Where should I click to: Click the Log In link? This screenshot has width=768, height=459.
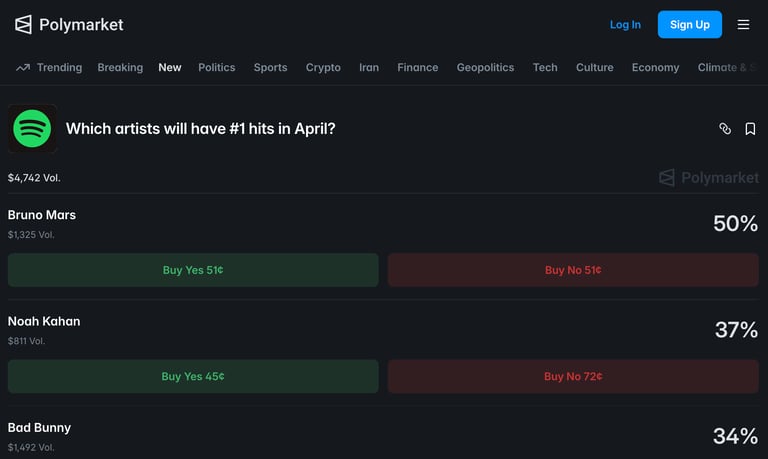pyautogui.click(x=625, y=25)
